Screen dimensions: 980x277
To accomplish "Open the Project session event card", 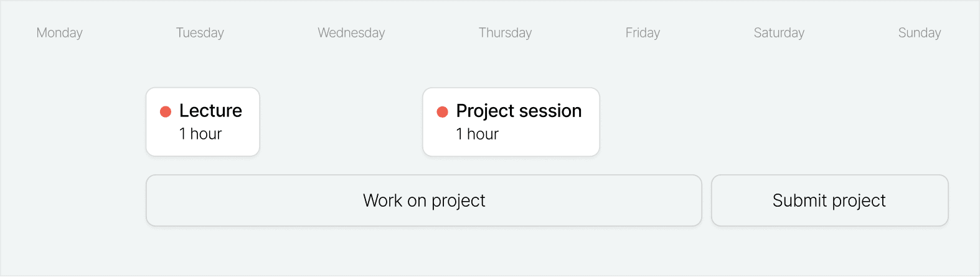I will (511, 122).
